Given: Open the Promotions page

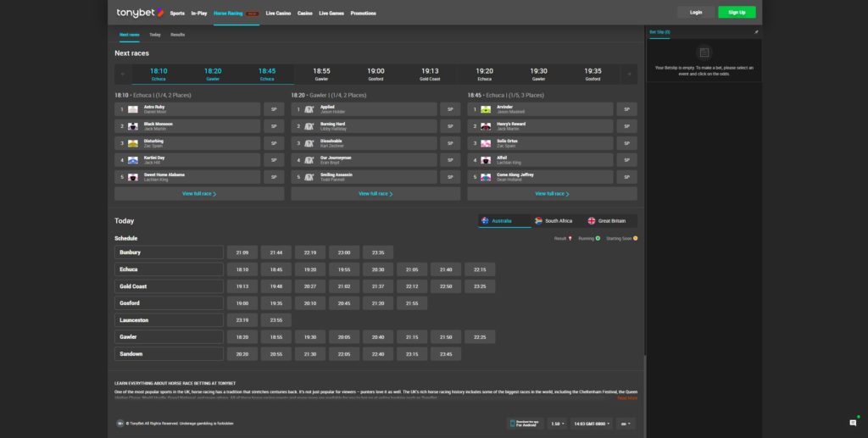Looking at the screenshot, I should point(363,14).
